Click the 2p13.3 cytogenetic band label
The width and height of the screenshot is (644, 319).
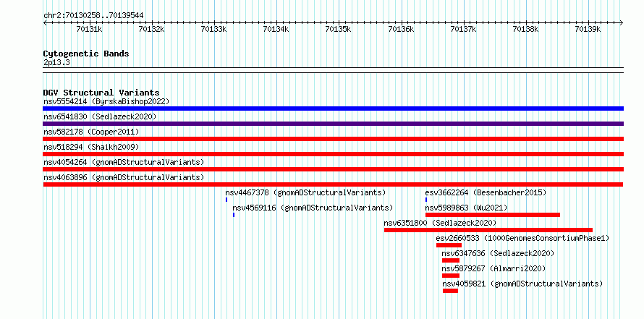point(56,62)
